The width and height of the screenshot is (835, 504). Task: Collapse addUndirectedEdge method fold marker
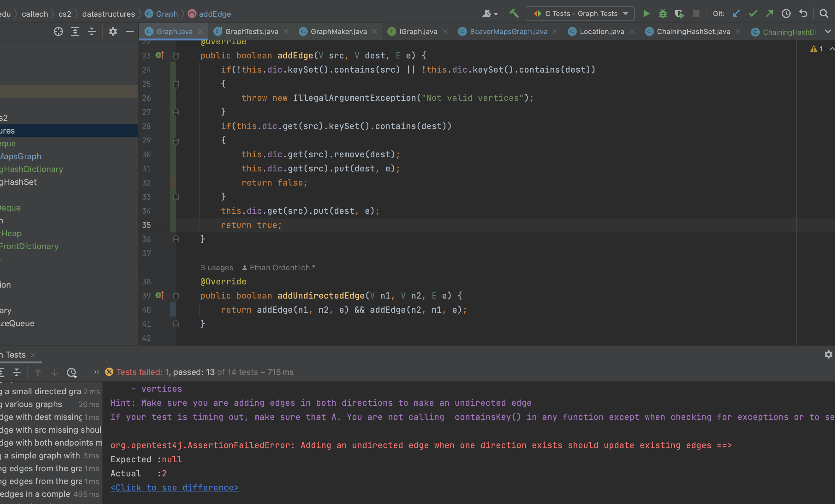[x=176, y=296]
